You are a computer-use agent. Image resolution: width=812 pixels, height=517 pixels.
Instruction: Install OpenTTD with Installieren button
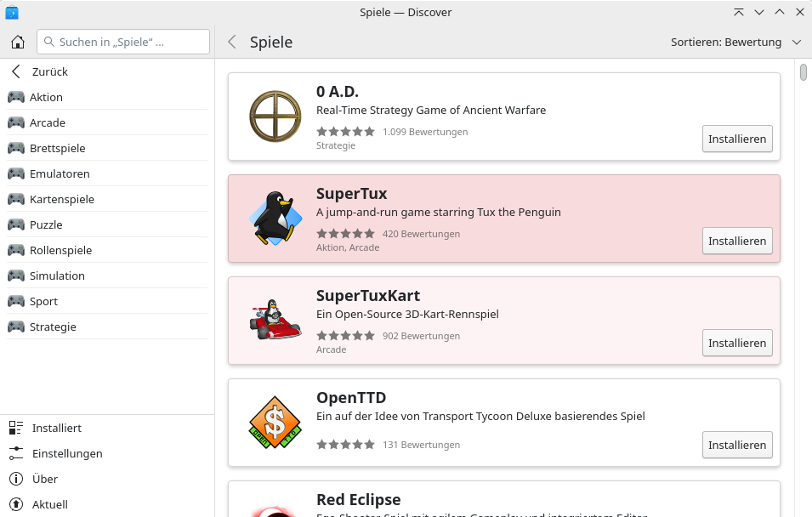tap(737, 445)
